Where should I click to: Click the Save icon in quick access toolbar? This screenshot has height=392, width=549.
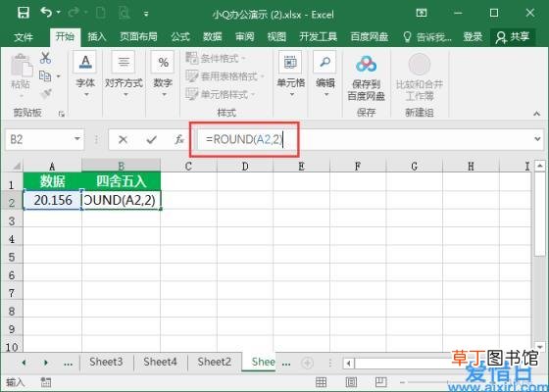[24, 14]
